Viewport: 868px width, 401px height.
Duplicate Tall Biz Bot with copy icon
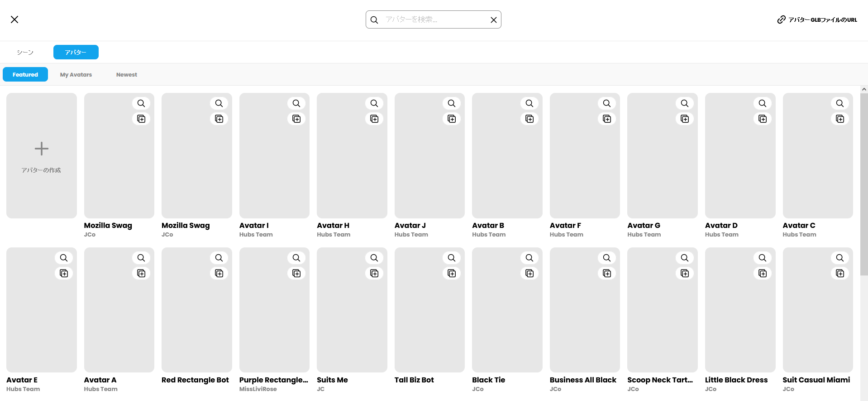tap(452, 273)
